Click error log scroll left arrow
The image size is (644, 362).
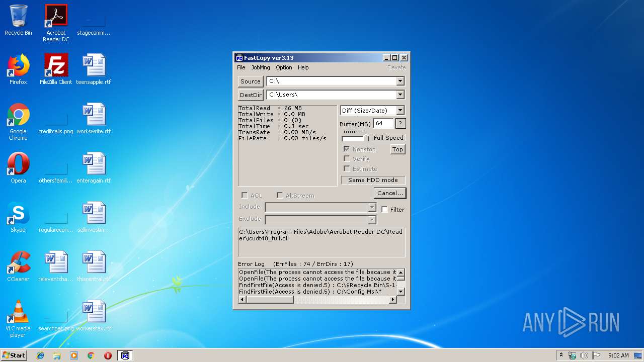(242, 300)
